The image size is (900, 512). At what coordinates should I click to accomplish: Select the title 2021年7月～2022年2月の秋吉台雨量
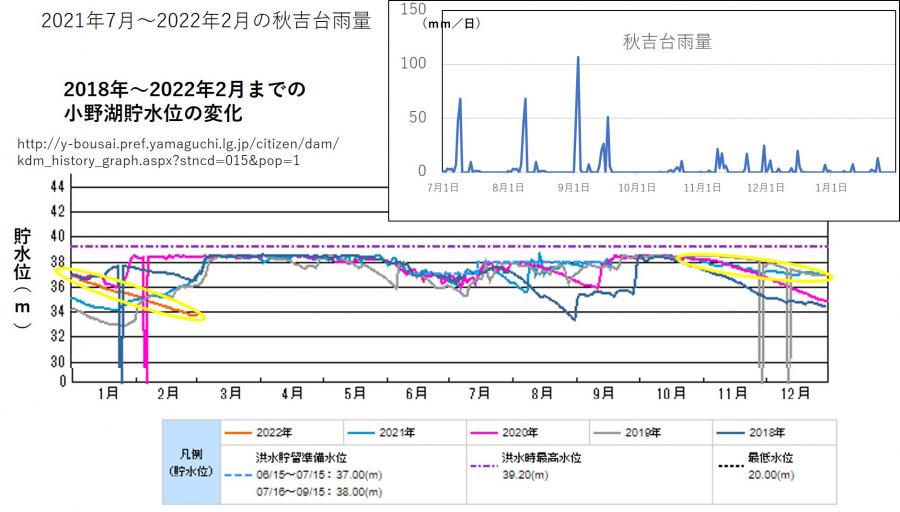click(206, 21)
